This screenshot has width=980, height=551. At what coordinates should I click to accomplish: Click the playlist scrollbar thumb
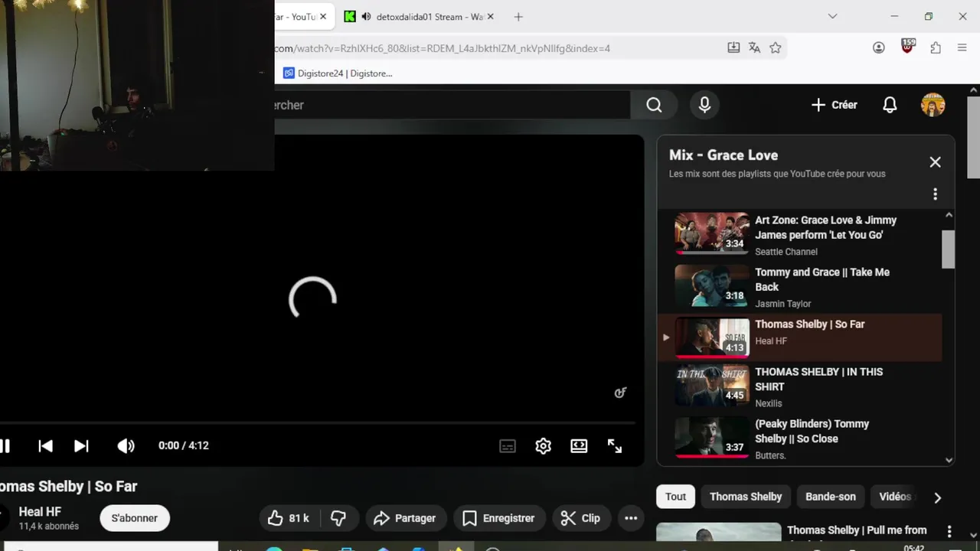(949, 249)
